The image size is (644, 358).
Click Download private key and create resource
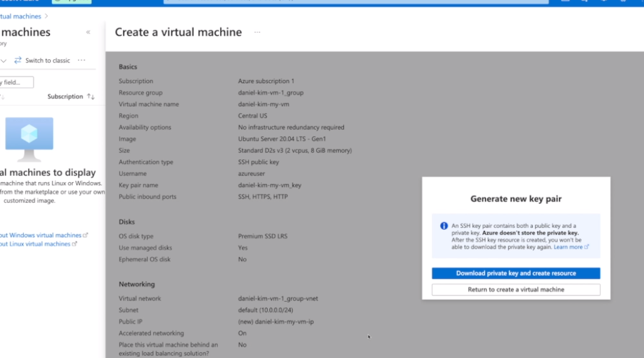pyautogui.click(x=516, y=274)
